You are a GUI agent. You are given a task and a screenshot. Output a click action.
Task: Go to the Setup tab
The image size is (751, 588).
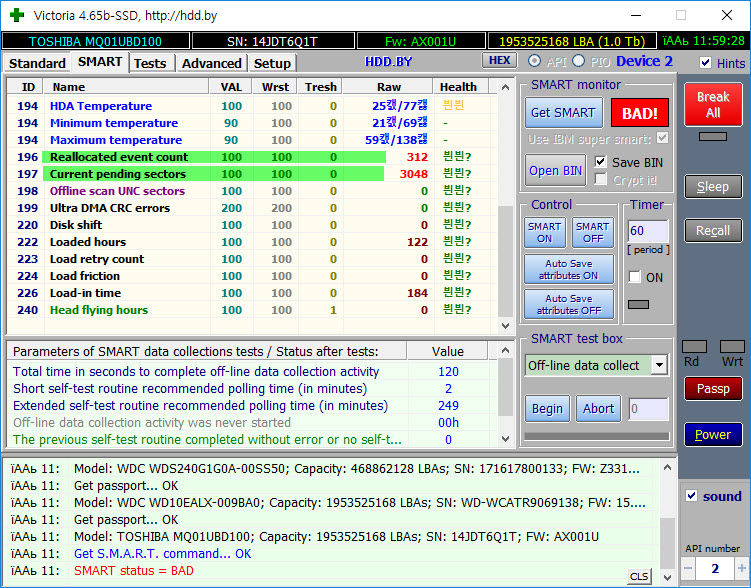coord(272,63)
